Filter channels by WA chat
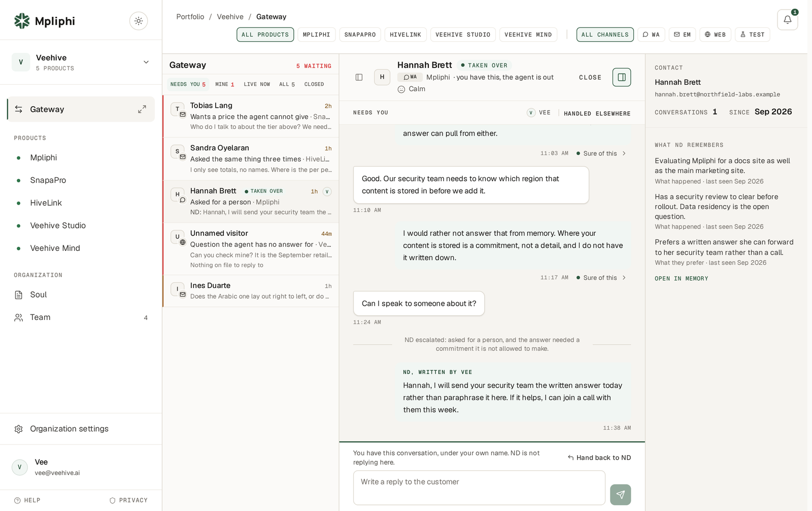 (x=651, y=35)
